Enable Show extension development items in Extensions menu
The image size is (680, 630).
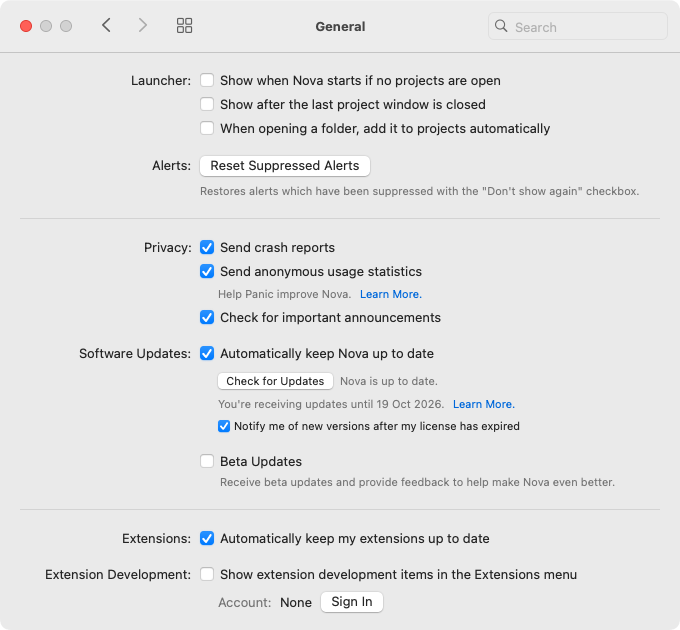tap(207, 574)
